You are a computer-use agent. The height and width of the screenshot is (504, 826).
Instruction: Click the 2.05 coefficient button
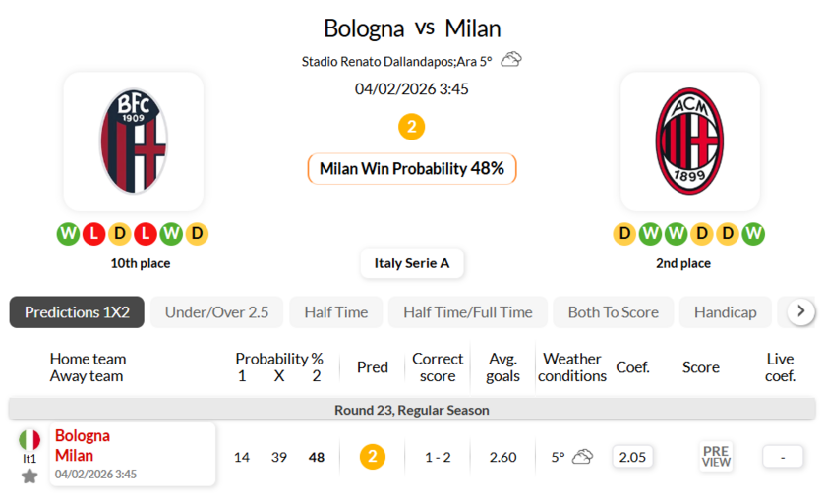tap(632, 457)
